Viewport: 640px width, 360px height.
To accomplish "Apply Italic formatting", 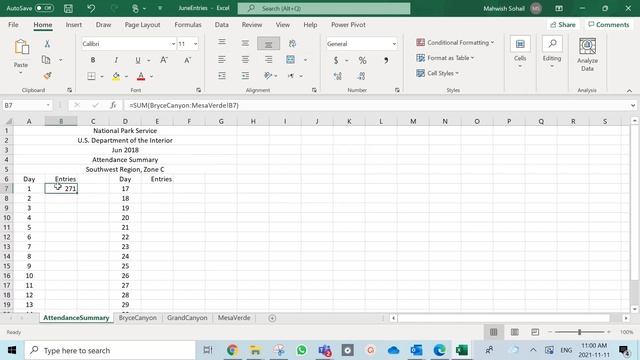I will (x=116, y=60).
